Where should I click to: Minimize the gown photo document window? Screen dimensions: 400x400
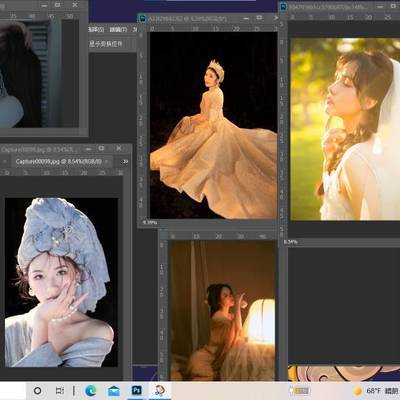coord(246,18)
